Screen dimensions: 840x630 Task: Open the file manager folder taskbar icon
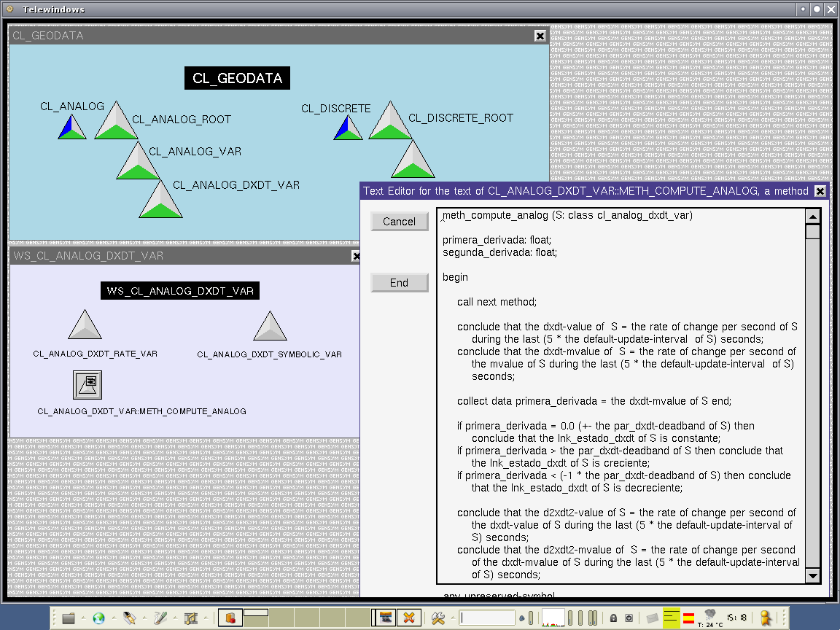[68, 618]
